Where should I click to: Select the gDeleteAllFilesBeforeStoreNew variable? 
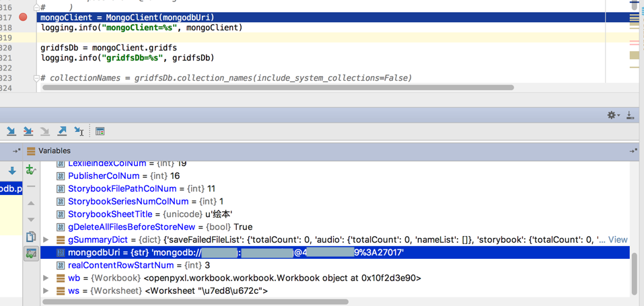pos(335,227)
